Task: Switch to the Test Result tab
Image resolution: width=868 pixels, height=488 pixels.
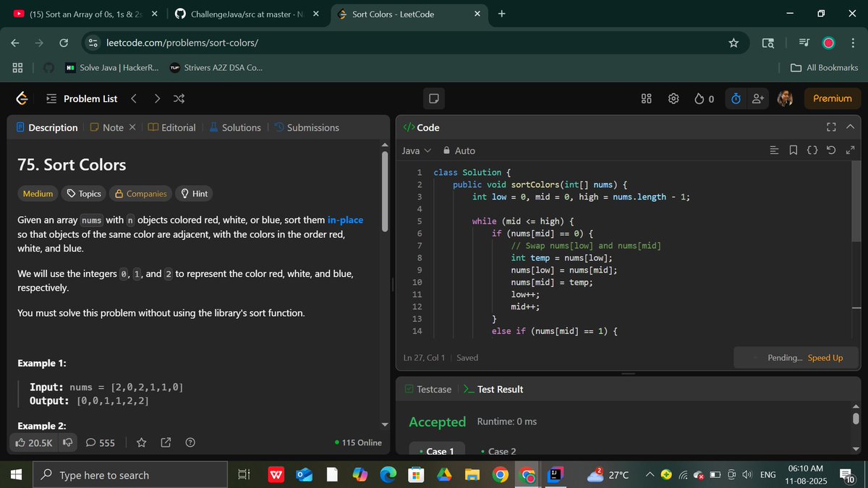Action: pos(493,389)
